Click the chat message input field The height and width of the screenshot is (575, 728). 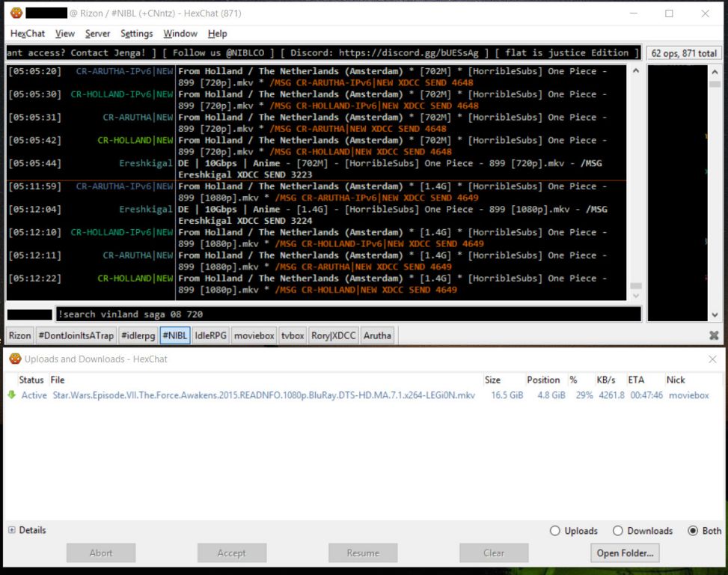coord(348,314)
